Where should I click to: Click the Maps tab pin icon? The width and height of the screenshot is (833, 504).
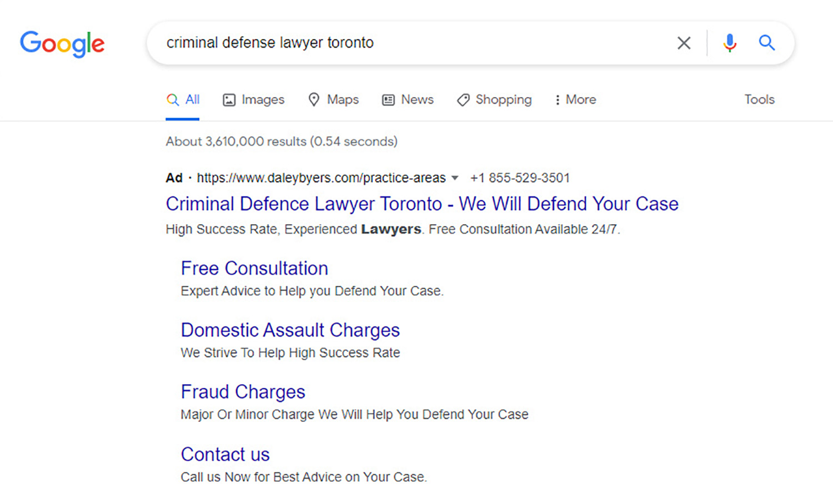(x=314, y=99)
